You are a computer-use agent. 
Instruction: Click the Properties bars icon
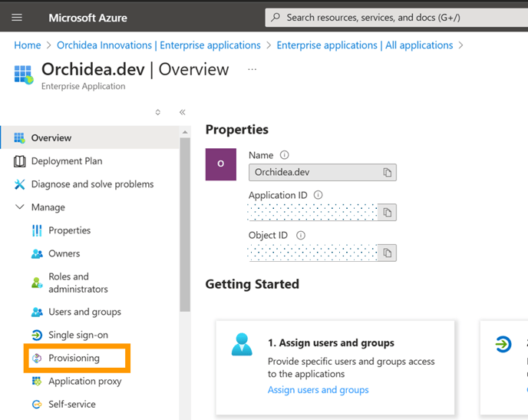37,230
